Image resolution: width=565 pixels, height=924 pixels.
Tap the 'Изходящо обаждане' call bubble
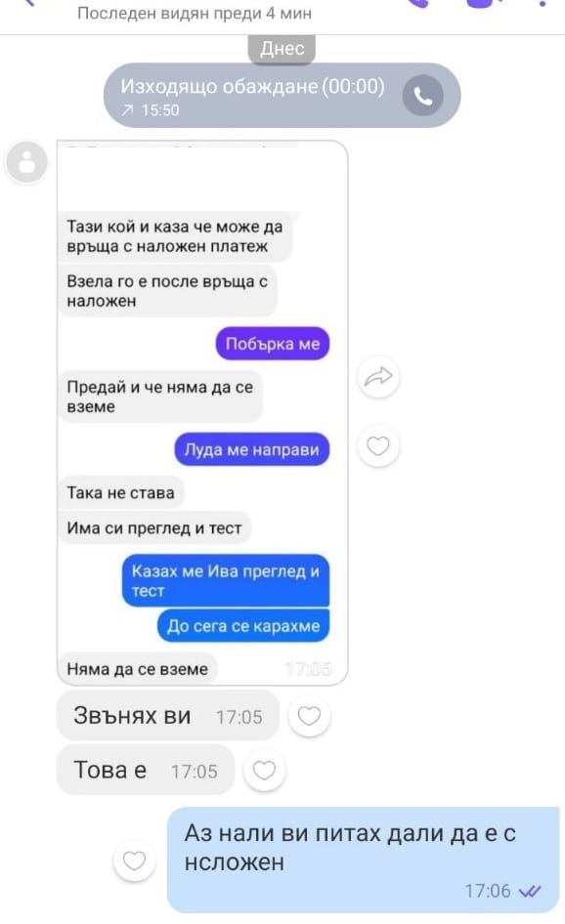click(282, 96)
